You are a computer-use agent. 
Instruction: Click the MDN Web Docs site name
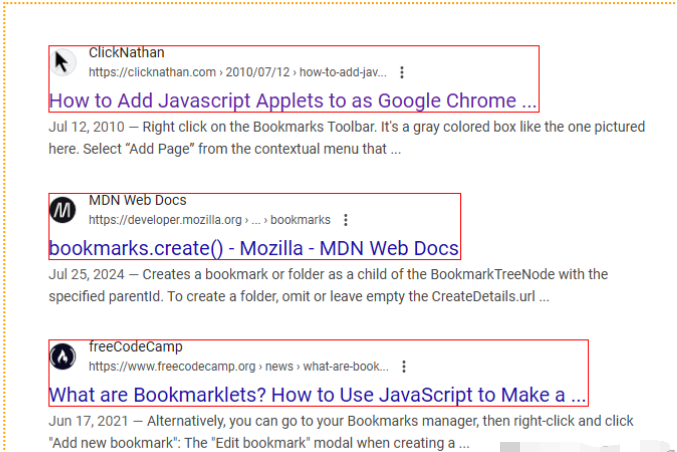click(x=137, y=200)
